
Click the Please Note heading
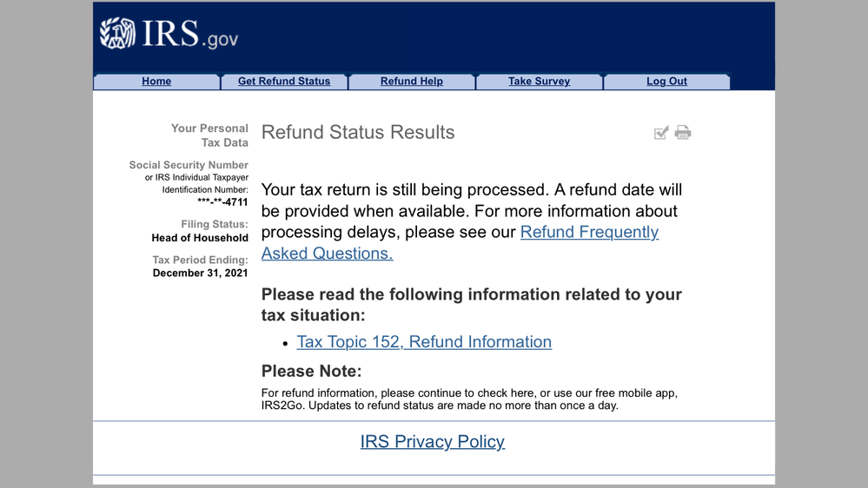(311, 372)
